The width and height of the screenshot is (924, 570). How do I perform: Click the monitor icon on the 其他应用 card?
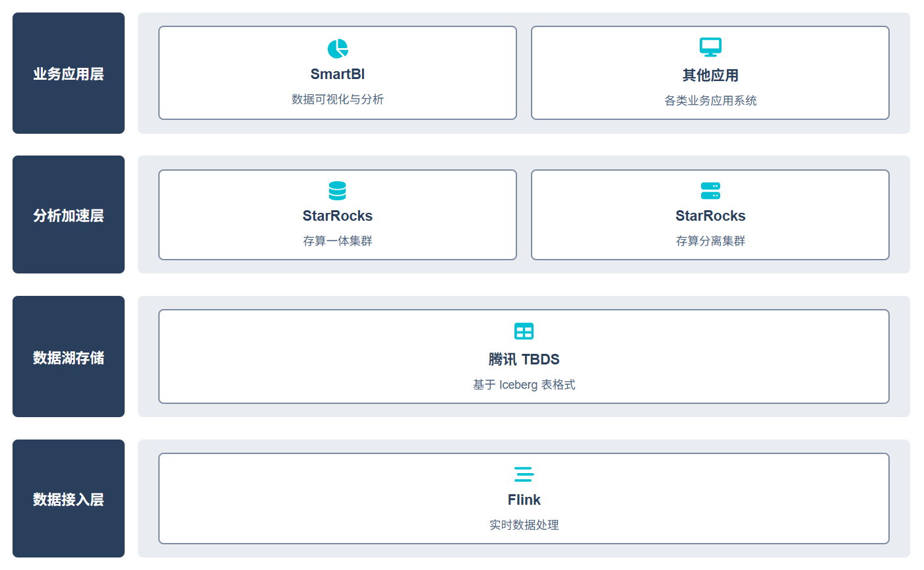click(710, 47)
